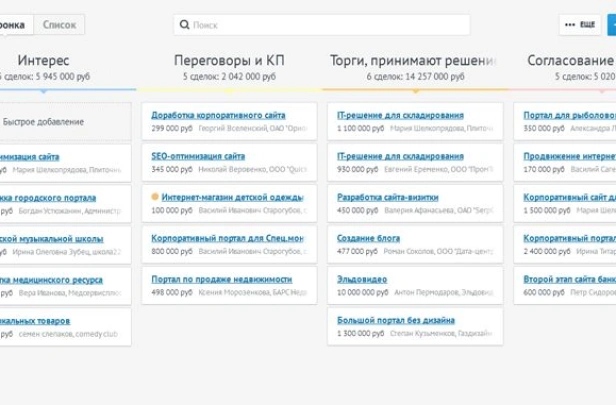Open 'Второй этап сайта банка' deal
This screenshot has height=405, width=616.
click(x=568, y=279)
